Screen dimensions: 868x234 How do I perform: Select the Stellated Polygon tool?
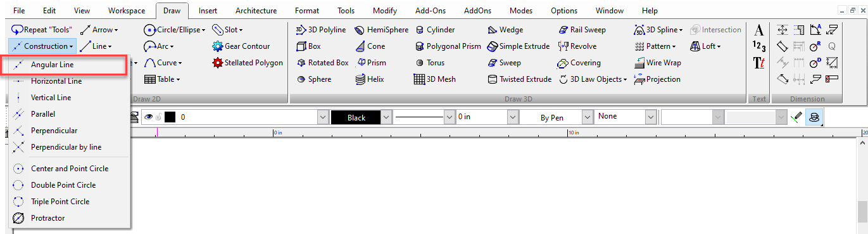pos(248,63)
